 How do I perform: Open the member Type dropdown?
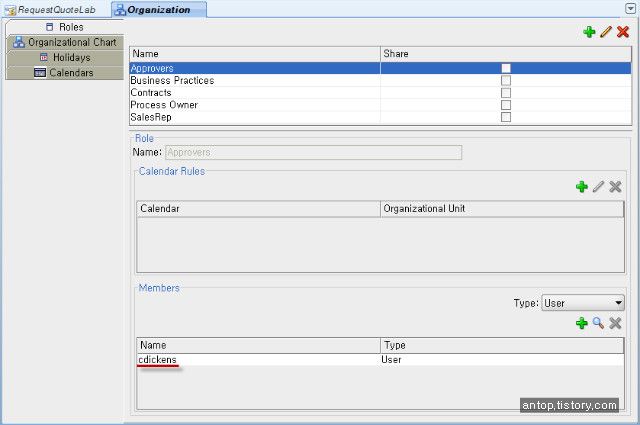tap(583, 303)
